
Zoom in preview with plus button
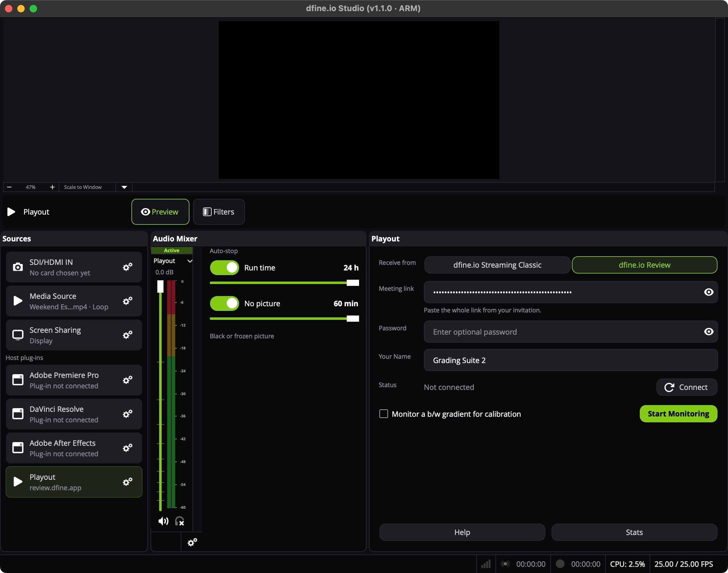pyautogui.click(x=52, y=187)
